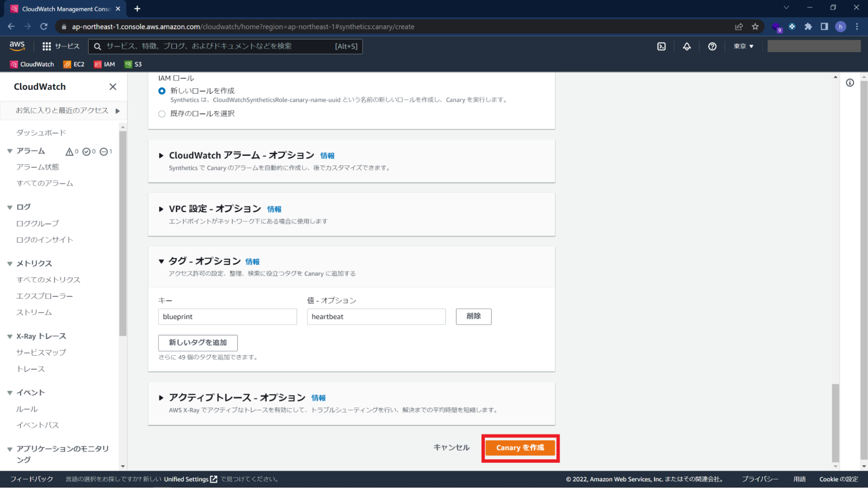868x488 pixels.
Task: Open サービスマップ in the sidebar
Action: pyautogui.click(x=41, y=353)
